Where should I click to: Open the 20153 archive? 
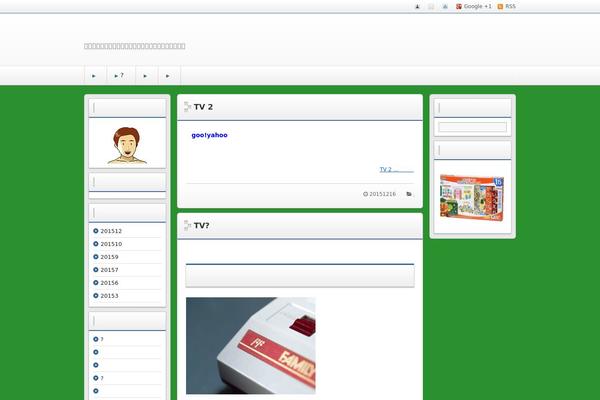[109, 296]
